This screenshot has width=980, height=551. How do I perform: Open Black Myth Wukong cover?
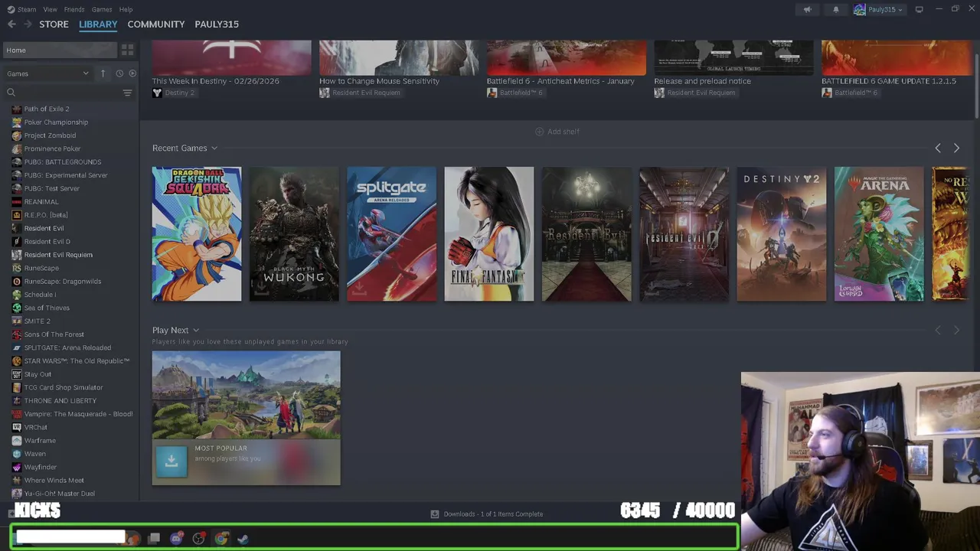[294, 233]
